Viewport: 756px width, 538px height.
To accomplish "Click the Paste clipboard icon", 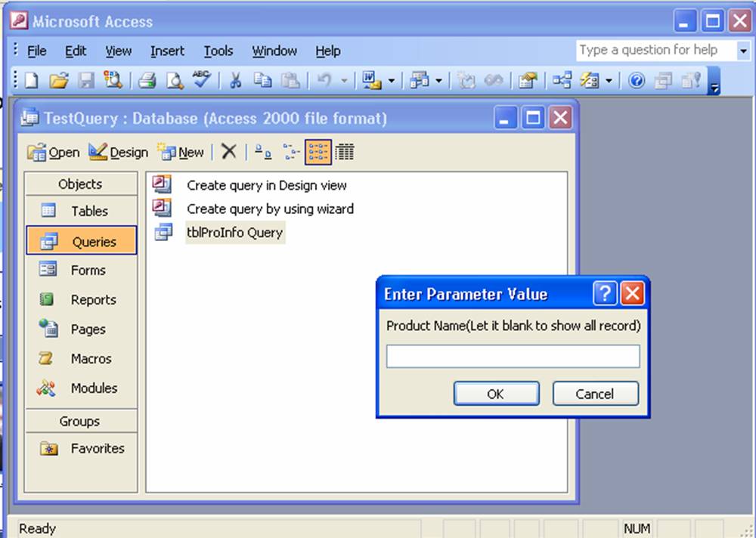I will click(x=290, y=81).
